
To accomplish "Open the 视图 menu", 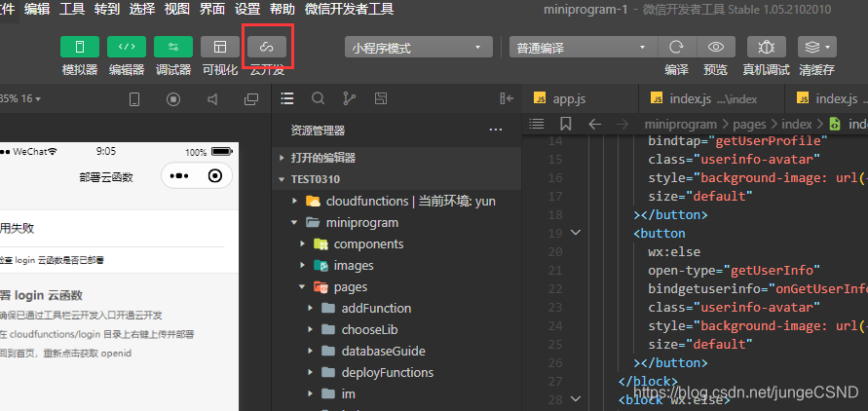I will click(177, 9).
